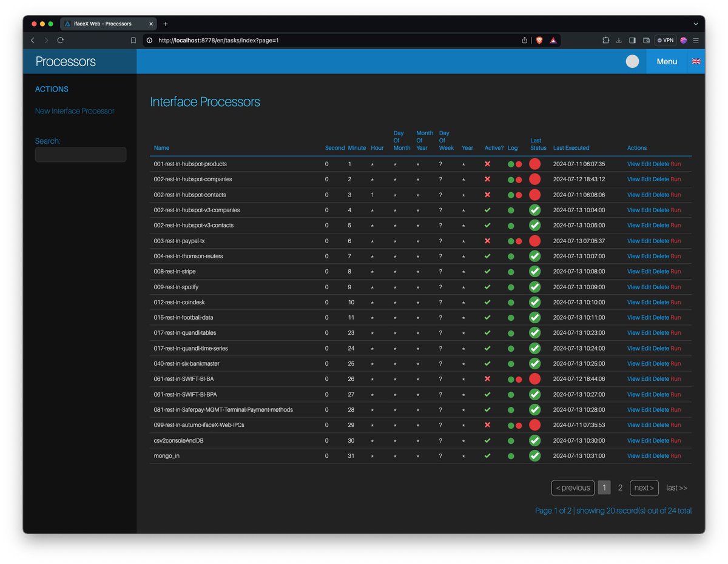Screen dimensions: 728x564
Task: Click the Processors header title
Action: point(66,61)
